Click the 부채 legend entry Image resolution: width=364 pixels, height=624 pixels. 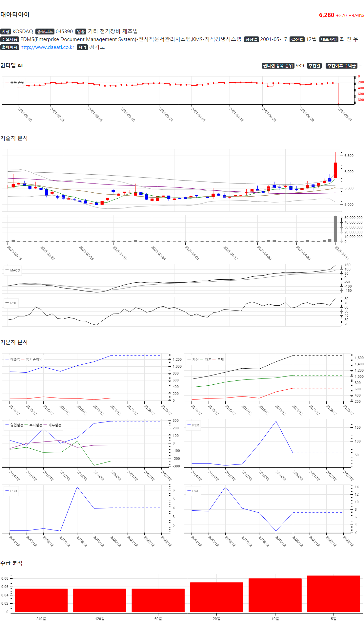pyautogui.click(x=218, y=359)
